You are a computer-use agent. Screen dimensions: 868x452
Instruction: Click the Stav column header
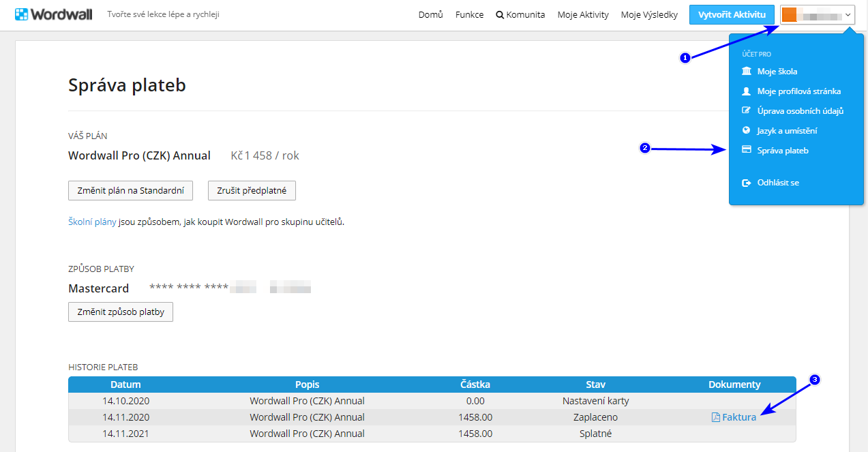point(595,385)
